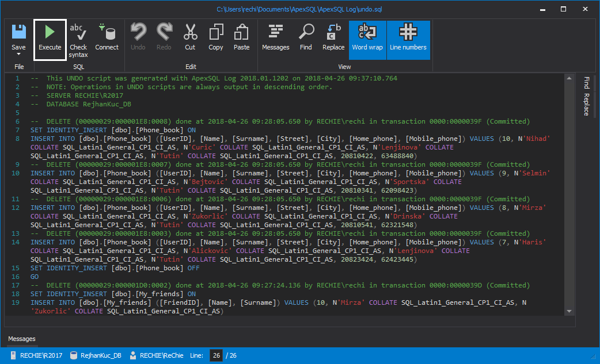Image resolution: width=600 pixels, height=364 pixels.
Task: Click the Redo arrow icon
Action: [x=164, y=33]
